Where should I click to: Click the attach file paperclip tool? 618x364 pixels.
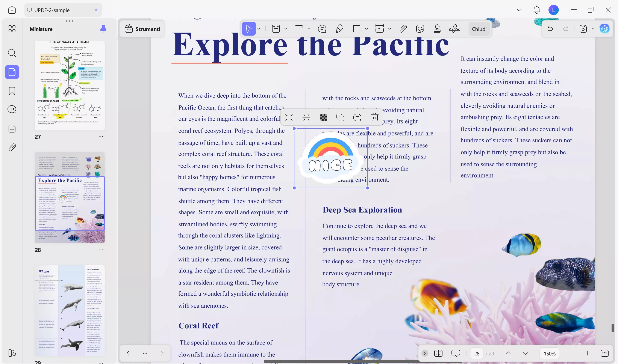[403, 29]
